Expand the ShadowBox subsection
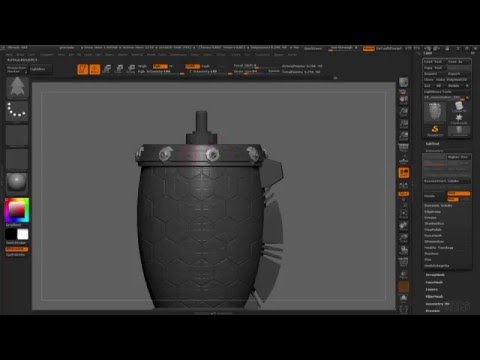 click(x=434, y=224)
